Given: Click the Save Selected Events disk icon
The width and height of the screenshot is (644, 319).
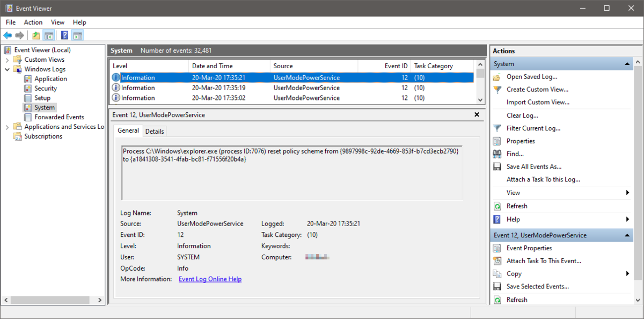Looking at the screenshot, I should (497, 287).
